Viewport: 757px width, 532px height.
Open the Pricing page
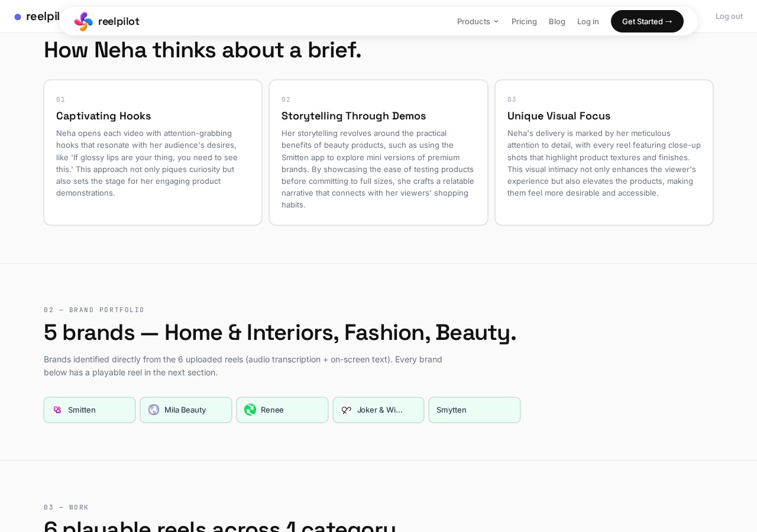pos(524,21)
